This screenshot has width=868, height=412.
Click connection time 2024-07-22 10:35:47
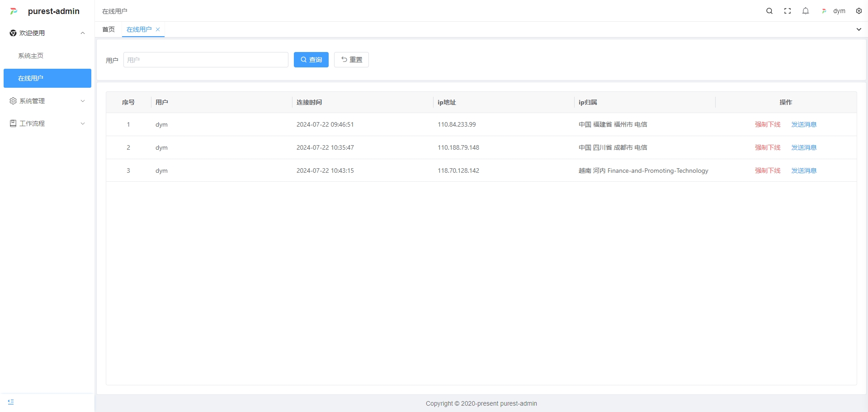pyautogui.click(x=325, y=147)
